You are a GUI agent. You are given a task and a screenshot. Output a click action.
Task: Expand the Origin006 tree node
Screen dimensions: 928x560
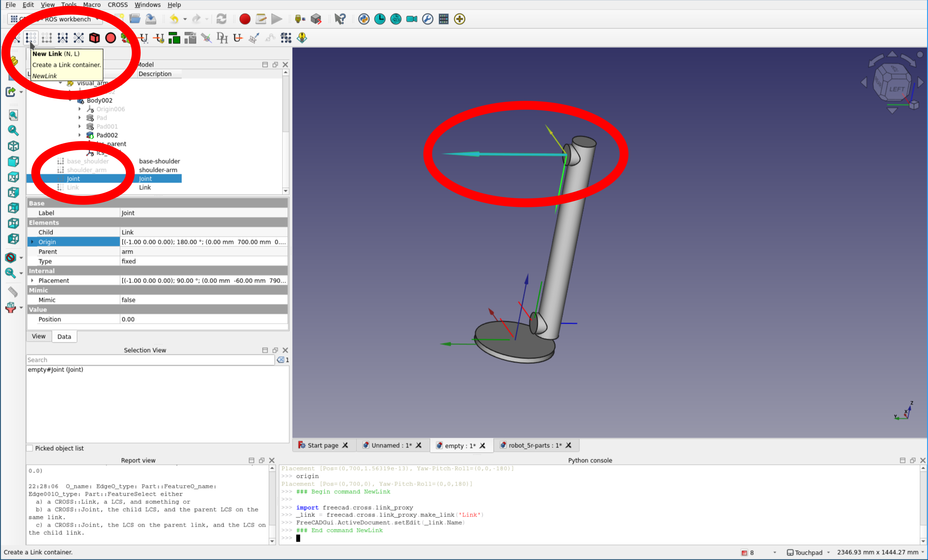pos(79,109)
